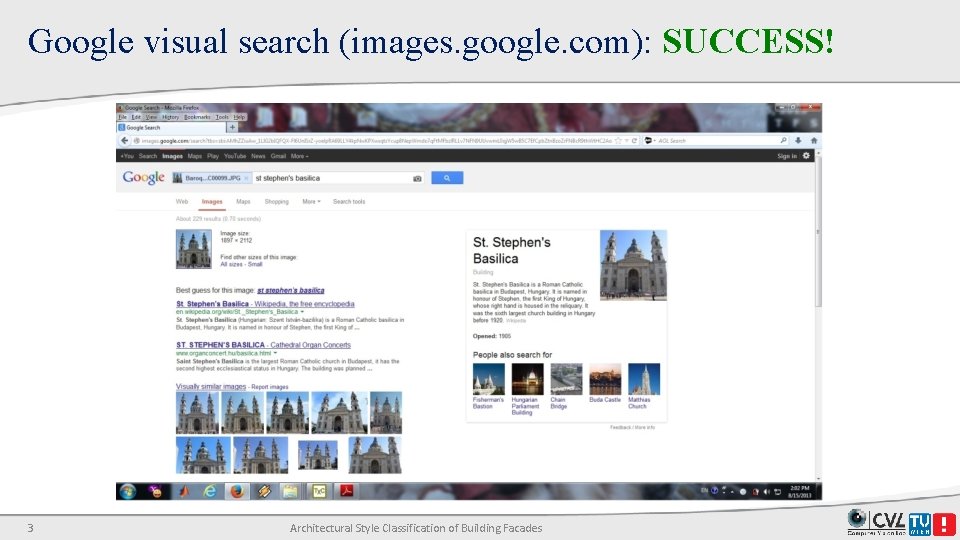Click the AOL Search input field
The image size is (960, 540).
click(718, 141)
